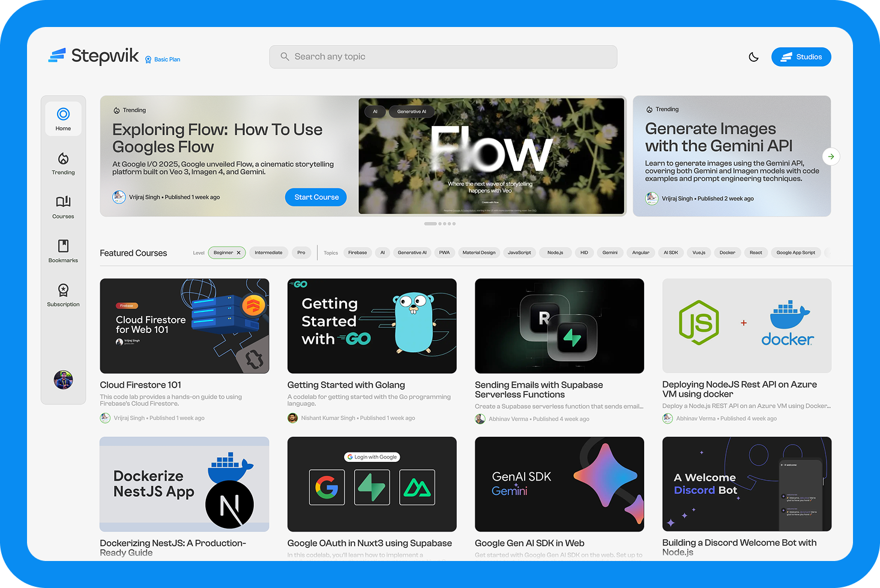Filter by the Docker topic

(727, 253)
